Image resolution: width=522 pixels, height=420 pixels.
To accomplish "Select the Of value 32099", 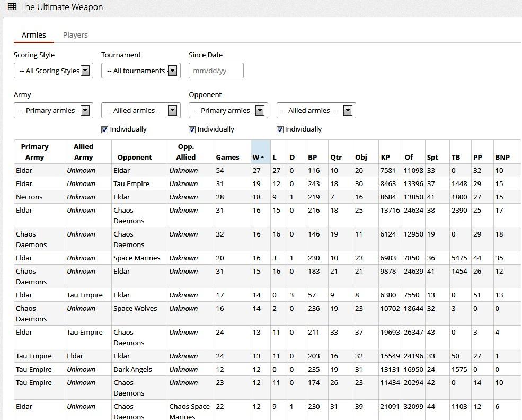I will [x=413, y=407].
